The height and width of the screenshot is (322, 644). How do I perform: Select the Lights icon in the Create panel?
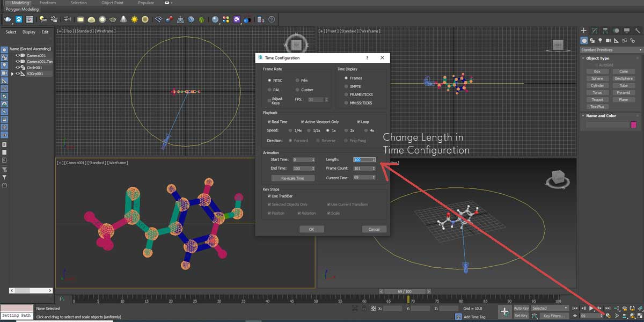600,40
